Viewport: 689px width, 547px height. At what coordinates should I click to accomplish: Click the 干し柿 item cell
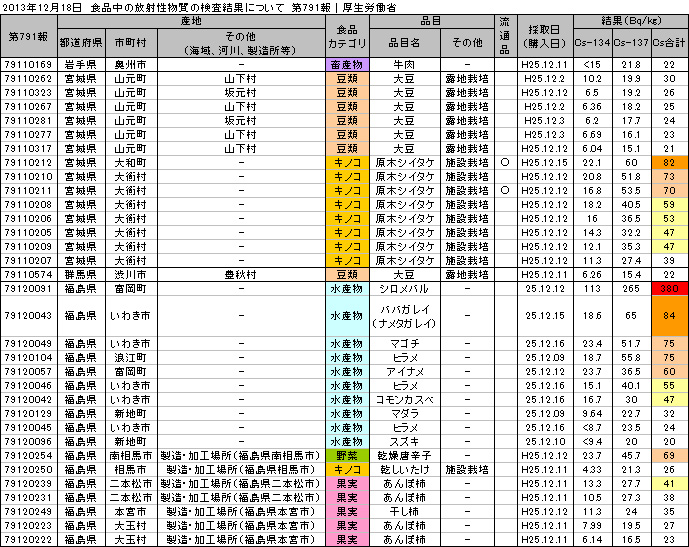(404, 510)
